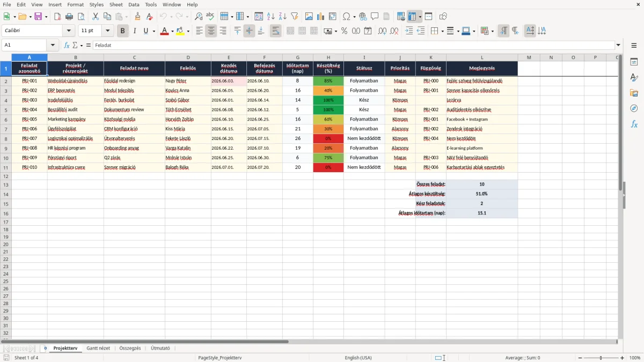Open Background Color dropdown arrow
The image size is (644, 362).
coord(188,31)
